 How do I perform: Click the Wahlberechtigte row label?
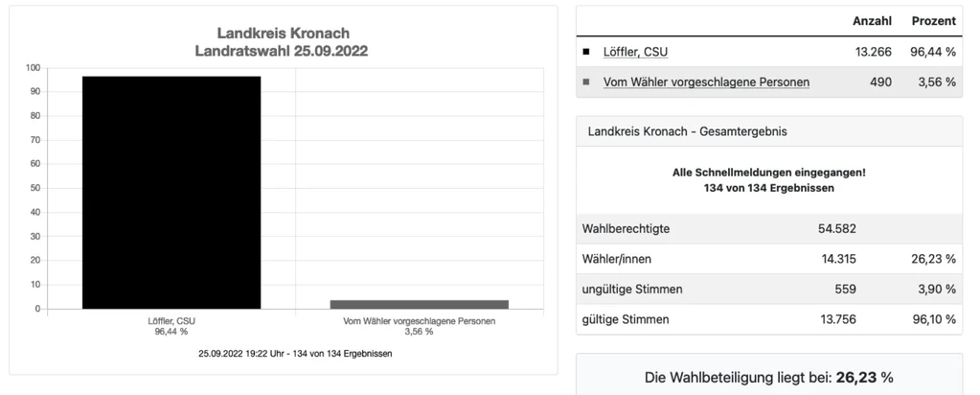tap(626, 228)
